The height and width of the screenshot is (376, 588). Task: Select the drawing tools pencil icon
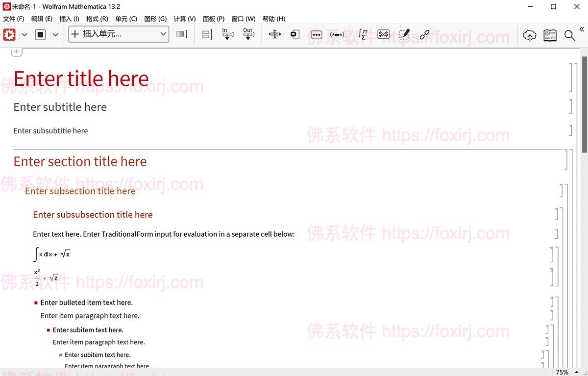point(404,34)
